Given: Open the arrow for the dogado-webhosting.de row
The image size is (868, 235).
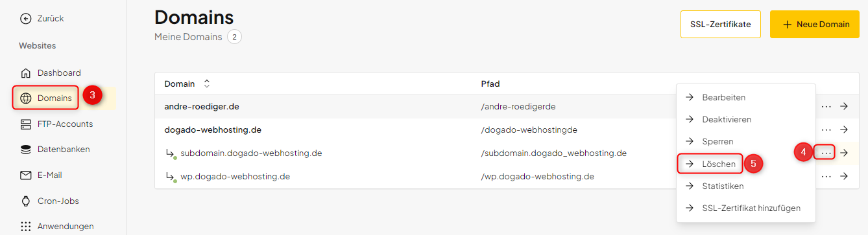Looking at the screenshot, I should point(844,130).
